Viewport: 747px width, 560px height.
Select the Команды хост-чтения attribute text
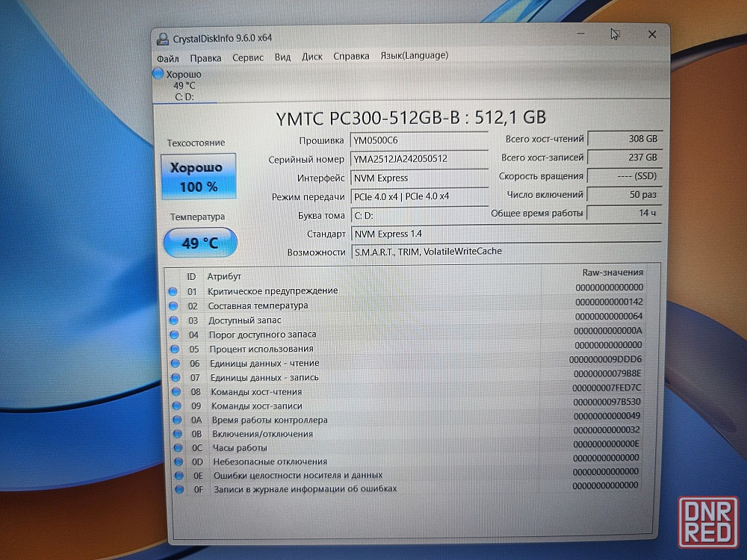point(256,392)
